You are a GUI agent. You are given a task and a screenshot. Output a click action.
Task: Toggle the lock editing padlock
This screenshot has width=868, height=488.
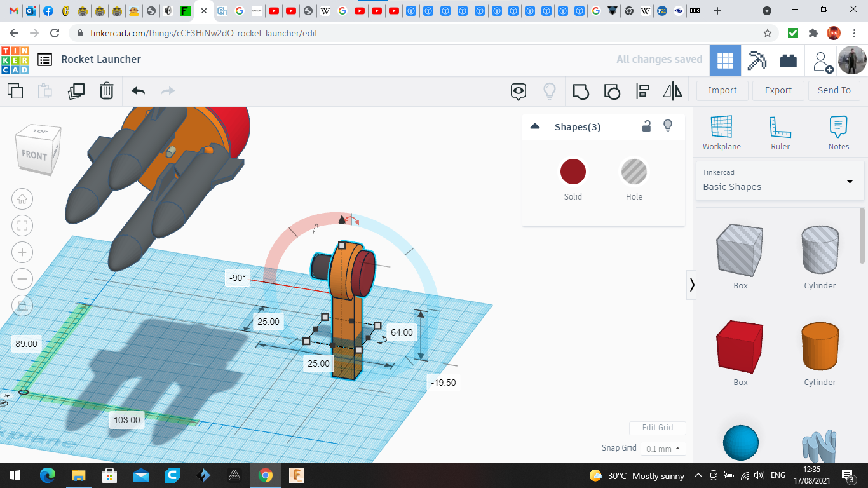pos(646,126)
